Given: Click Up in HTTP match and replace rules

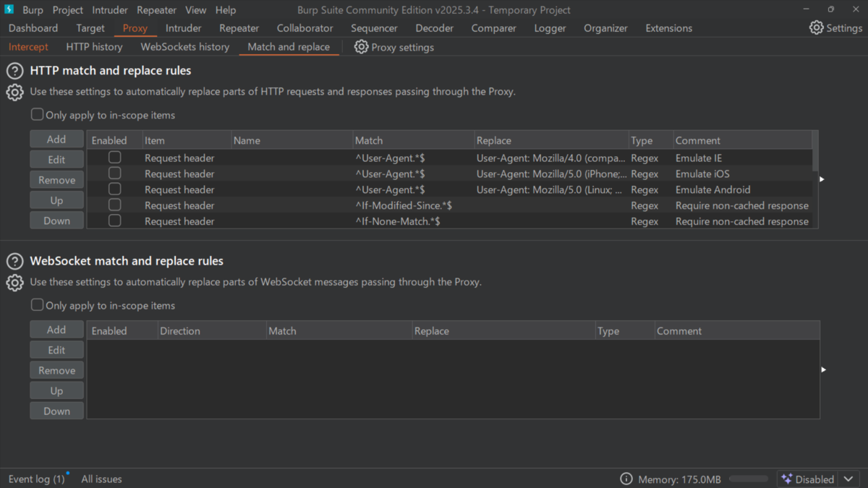Looking at the screenshot, I should [x=56, y=200].
